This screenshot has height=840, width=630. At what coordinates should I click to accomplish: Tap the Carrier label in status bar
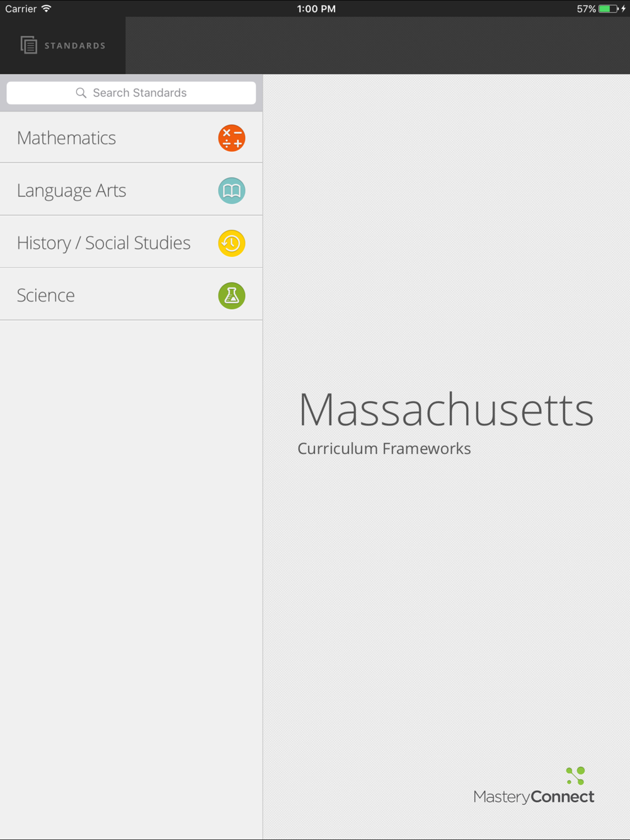click(x=21, y=9)
